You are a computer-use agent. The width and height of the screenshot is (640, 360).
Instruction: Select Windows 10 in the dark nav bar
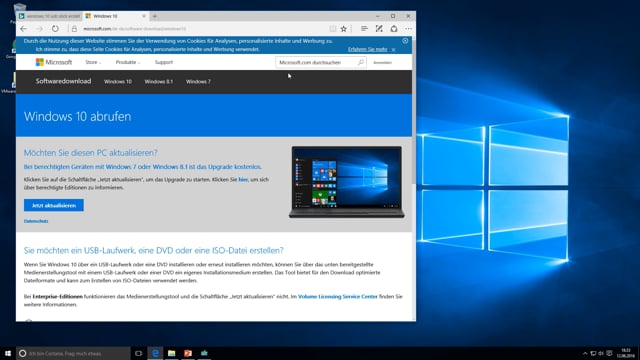pos(118,82)
